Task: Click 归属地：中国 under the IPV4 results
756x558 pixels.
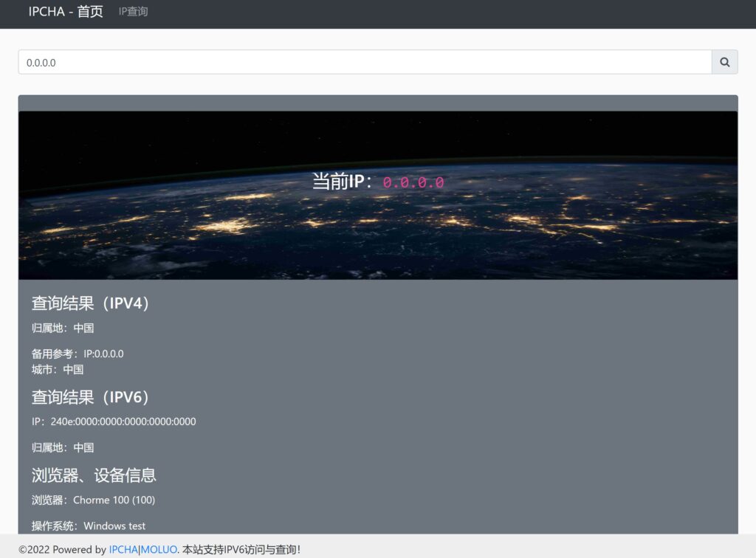Action: point(63,328)
